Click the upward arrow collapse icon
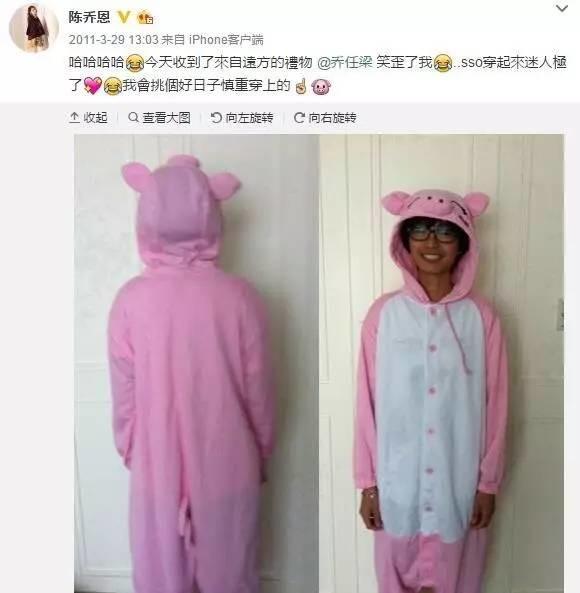This screenshot has height=593, width=580. [74, 118]
